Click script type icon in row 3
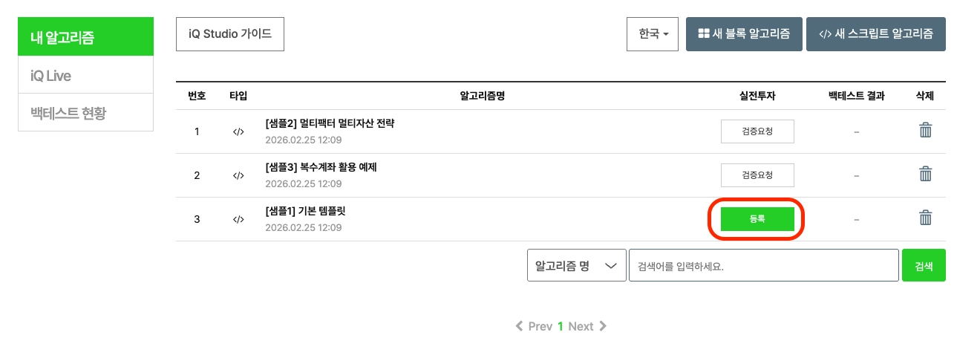Image resolution: width=980 pixels, height=358 pixels. pos(238,219)
